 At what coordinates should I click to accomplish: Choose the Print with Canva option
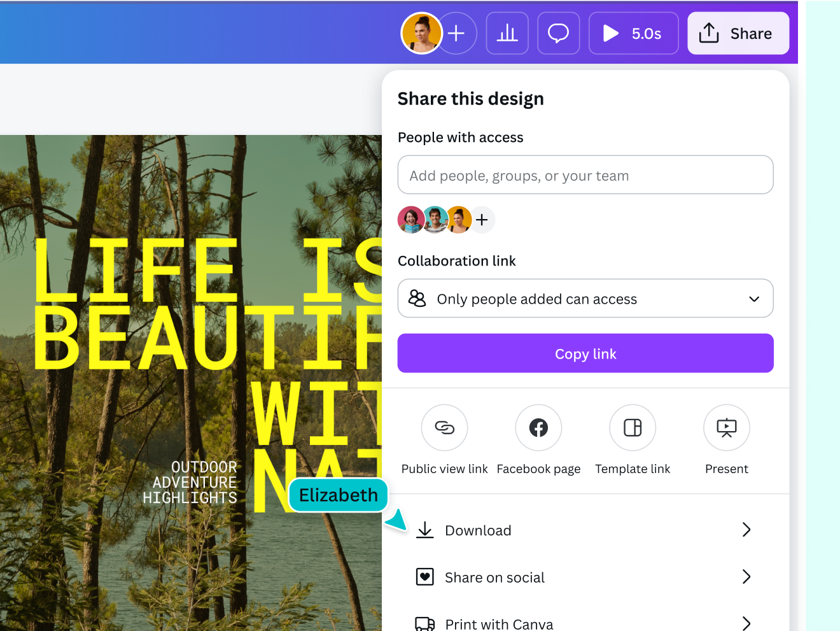click(x=499, y=623)
